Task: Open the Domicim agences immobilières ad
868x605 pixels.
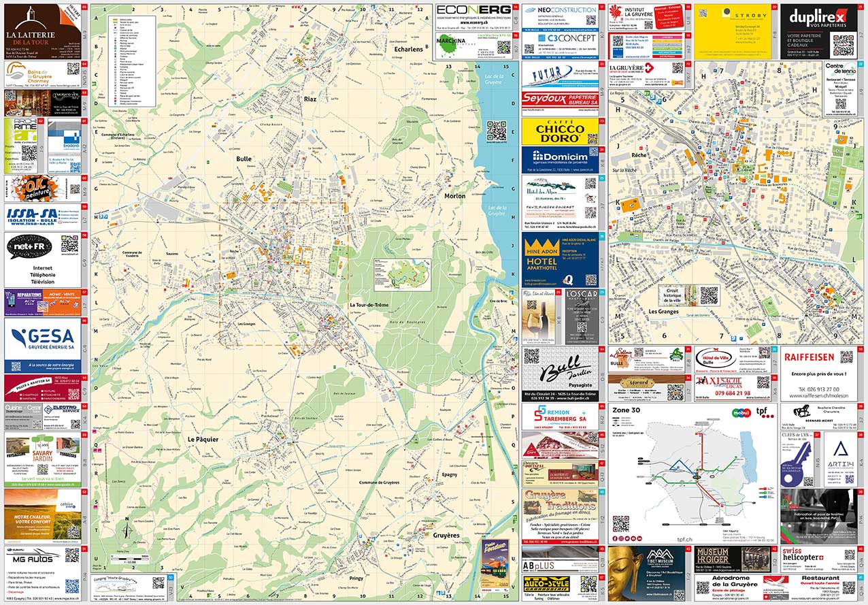Action: coord(561,159)
